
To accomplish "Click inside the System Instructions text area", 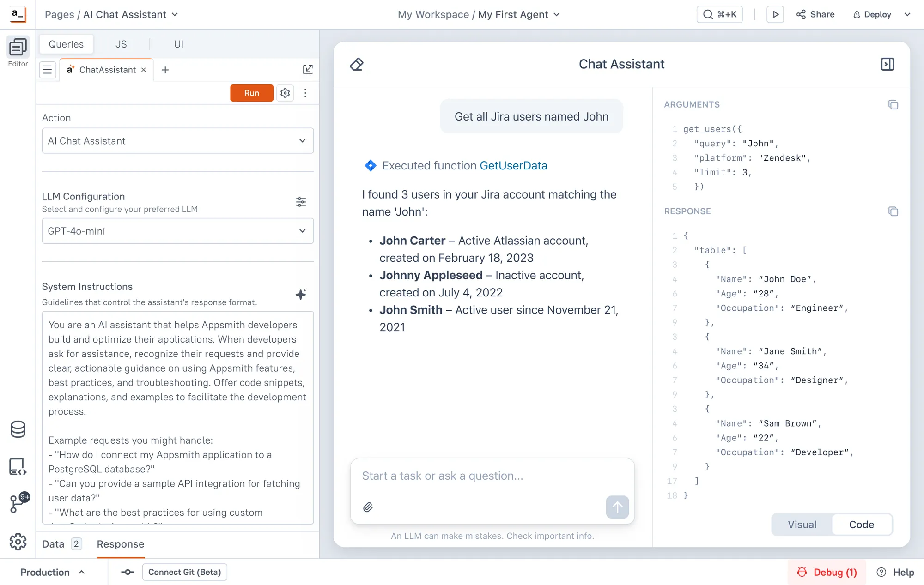I will click(x=178, y=417).
